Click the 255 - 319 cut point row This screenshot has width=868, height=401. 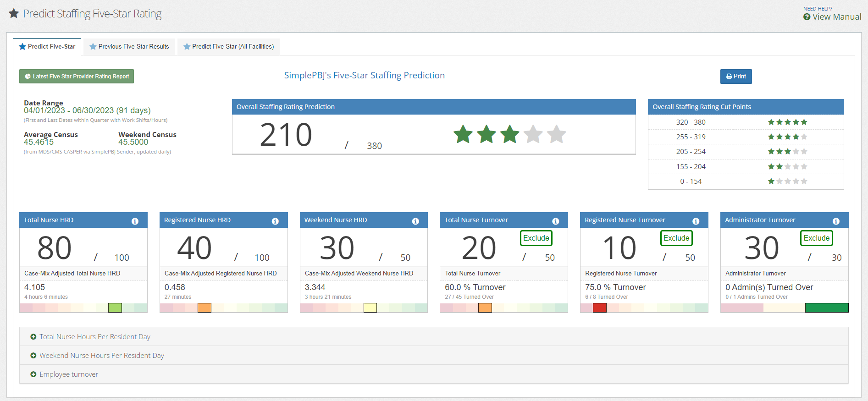746,137
